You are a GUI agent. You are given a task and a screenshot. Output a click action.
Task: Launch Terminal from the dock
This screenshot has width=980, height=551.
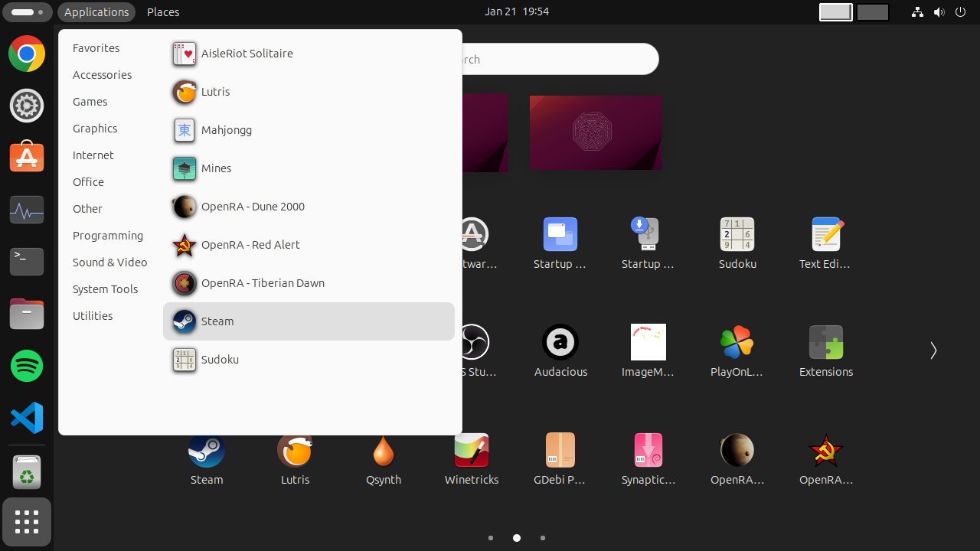[x=27, y=262]
